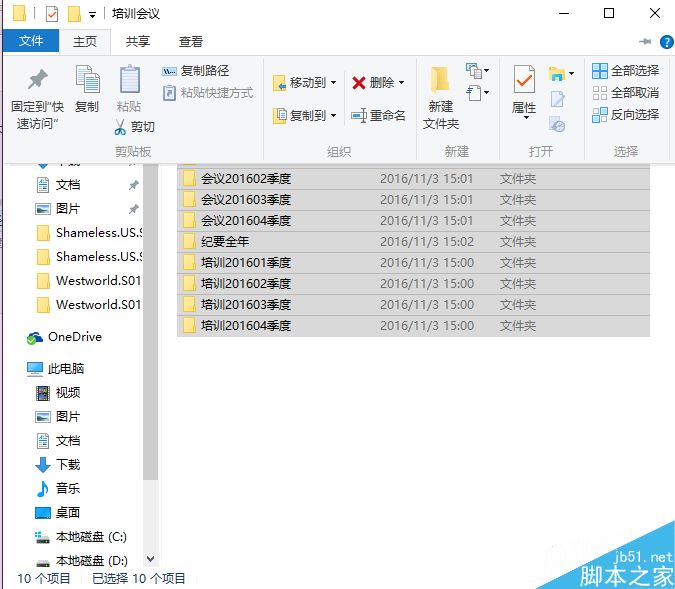
Task: Open 音乐 Music folder
Action: (58, 489)
